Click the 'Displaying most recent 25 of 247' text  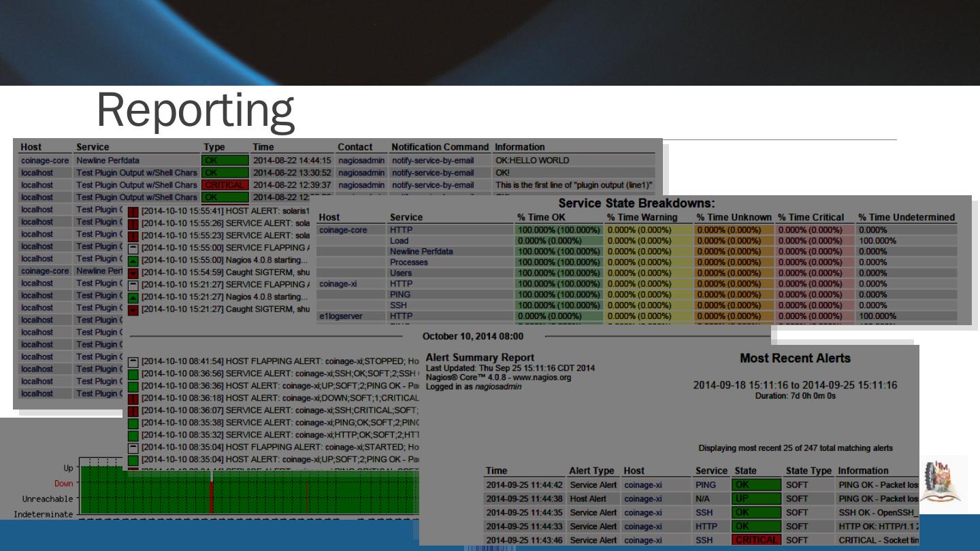(x=796, y=448)
